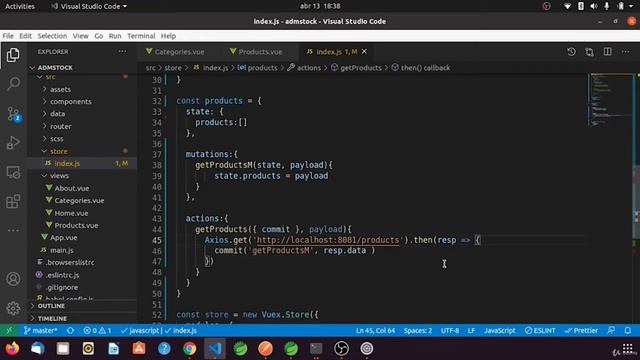Switch to the Products.vue tab
Image resolution: width=640 pixels, height=360 pixels.
[256, 51]
